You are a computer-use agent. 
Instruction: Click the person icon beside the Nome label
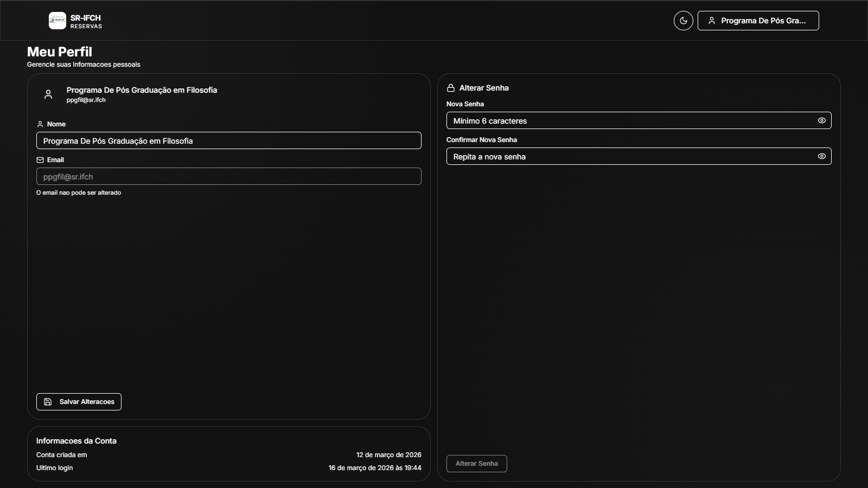40,124
